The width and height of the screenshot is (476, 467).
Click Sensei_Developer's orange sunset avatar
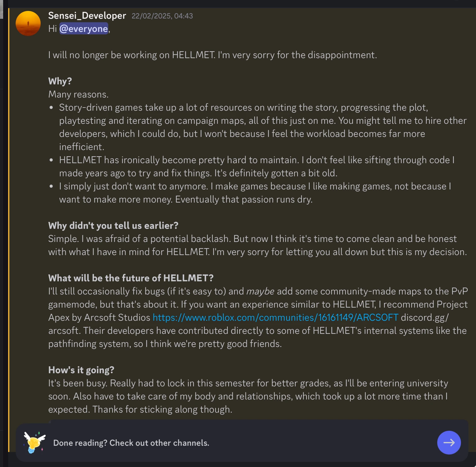[28, 23]
